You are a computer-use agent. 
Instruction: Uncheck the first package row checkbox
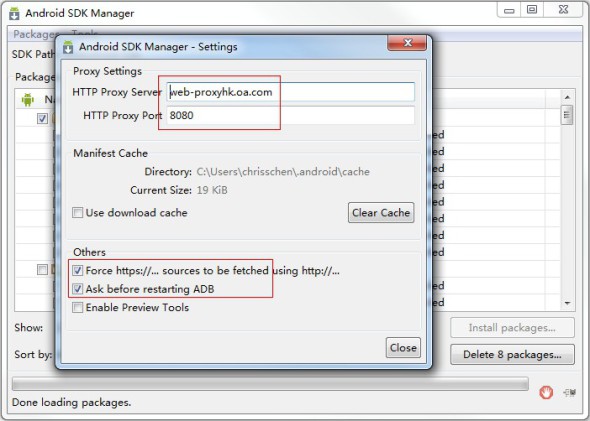[42, 119]
